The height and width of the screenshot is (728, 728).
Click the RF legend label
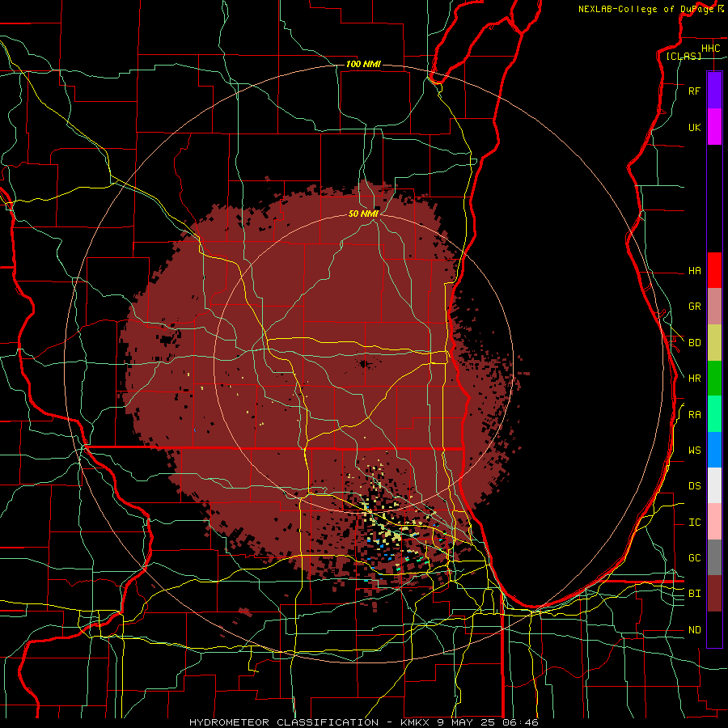pos(694,91)
